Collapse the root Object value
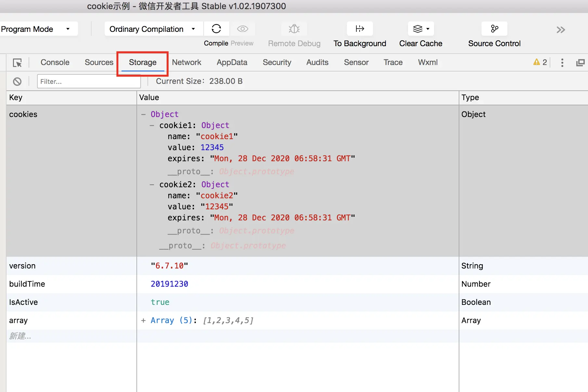This screenshot has width=588, height=392. 143,114
